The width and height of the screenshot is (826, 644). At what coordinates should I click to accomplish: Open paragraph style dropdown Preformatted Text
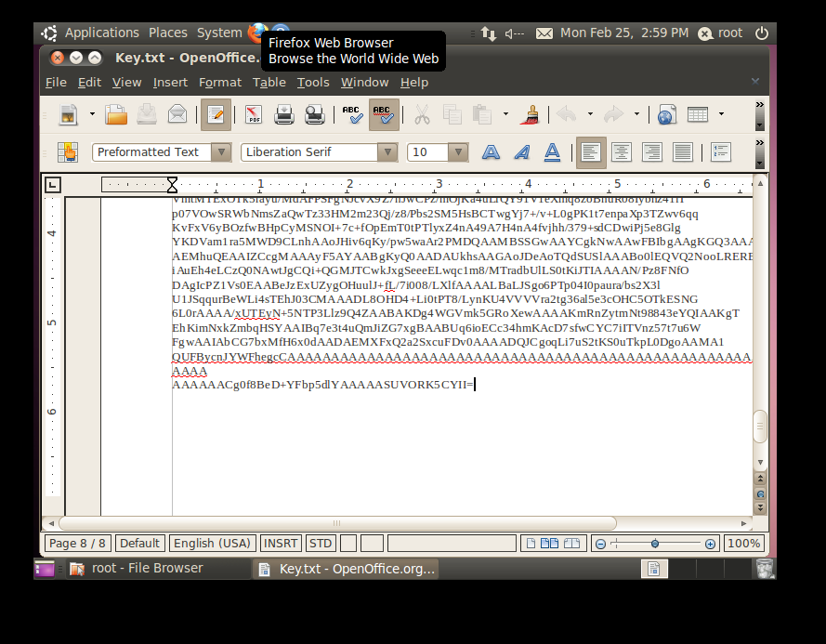click(222, 152)
